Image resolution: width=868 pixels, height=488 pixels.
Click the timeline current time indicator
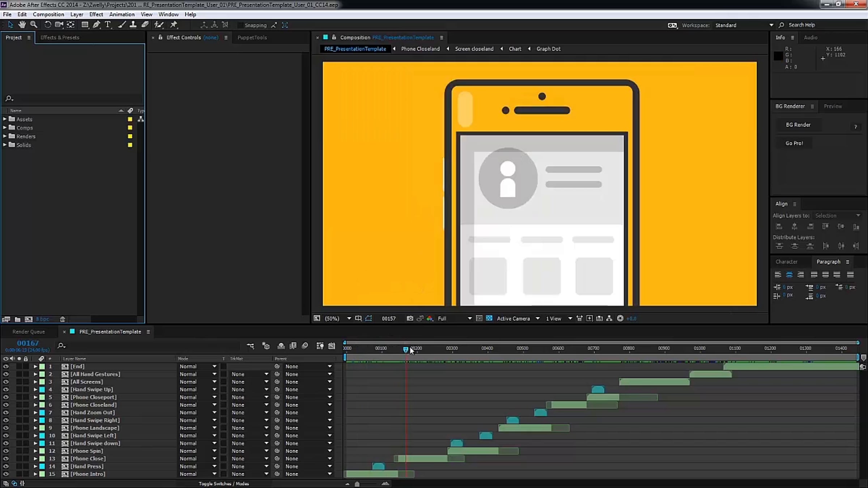(x=406, y=349)
